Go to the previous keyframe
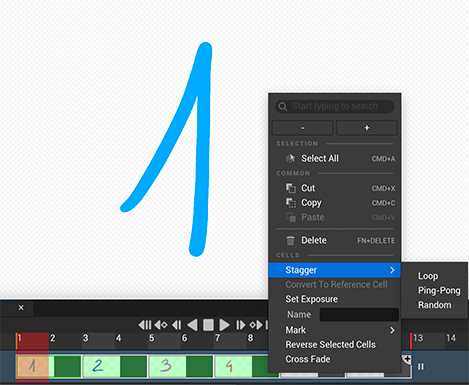Screen dimensions: 469x385 [x=161, y=325]
